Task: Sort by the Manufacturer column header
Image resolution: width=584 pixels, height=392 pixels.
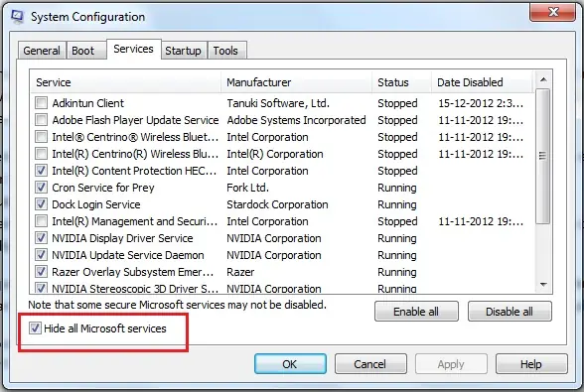Action: point(296,82)
